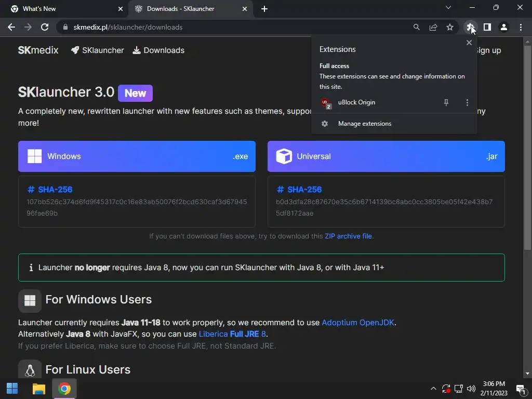532x399 pixels.
Task: Open the Downloads nav link
Action: (x=158, y=50)
